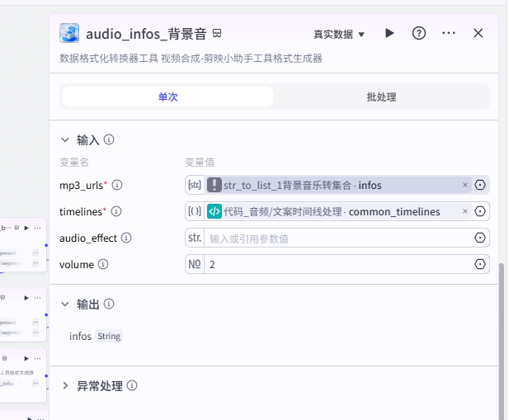Click the code icon on timelines reference
Viewport: 509px width, 420px height.
214,211
